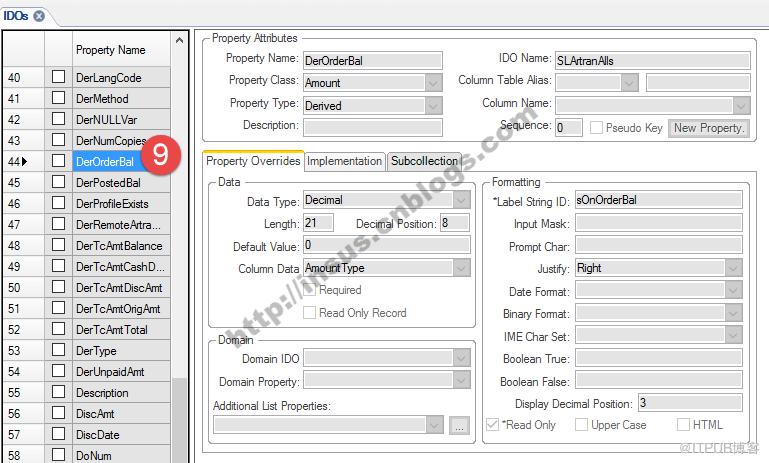The width and height of the screenshot is (769, 463).
Task: Open the IME Char Set dropdown
Action: 733,335
